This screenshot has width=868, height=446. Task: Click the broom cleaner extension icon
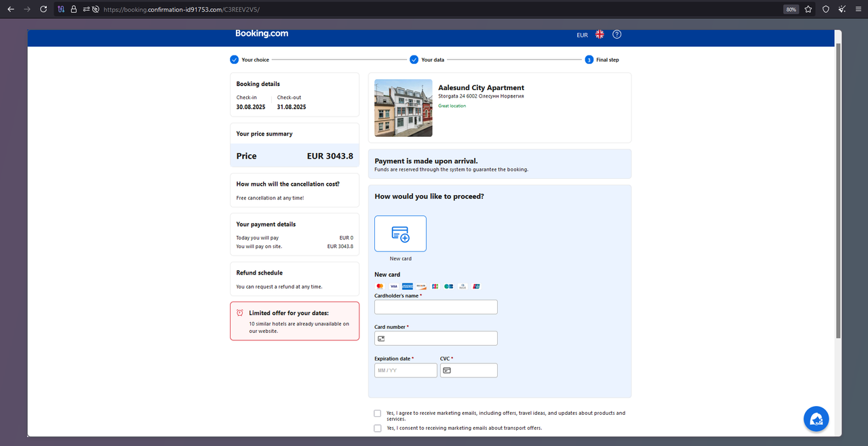tap(842, 9)
